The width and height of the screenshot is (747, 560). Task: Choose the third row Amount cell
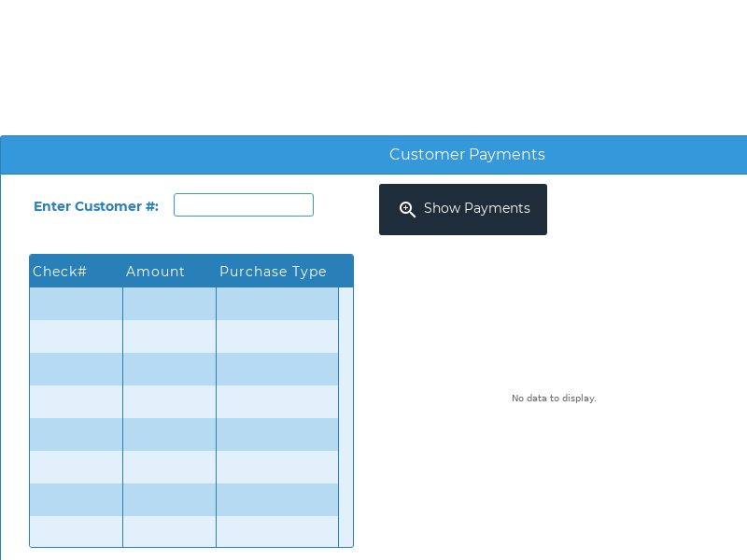(169, 370)
